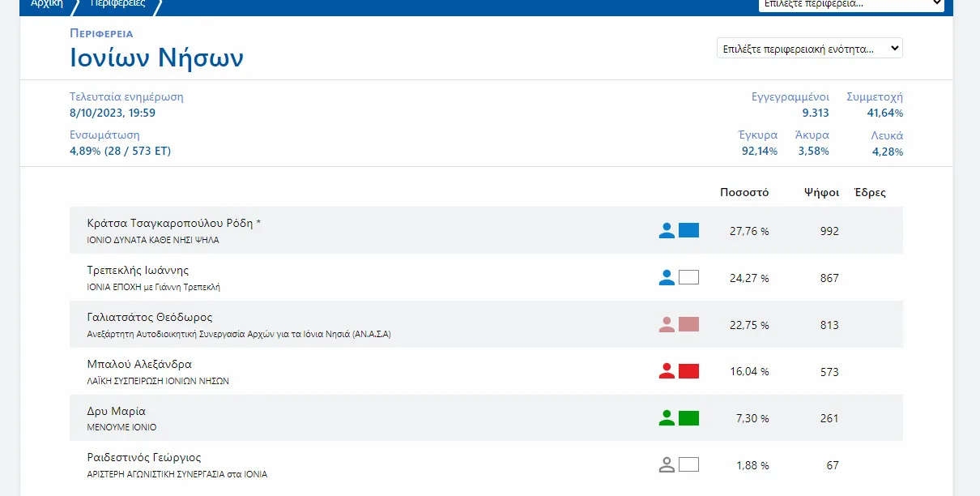Image resolution: width=980 pixels, height=496 pixels.
Task: Go to Περιφέρειες breadcrumb
Action: (x=117, y=4)
